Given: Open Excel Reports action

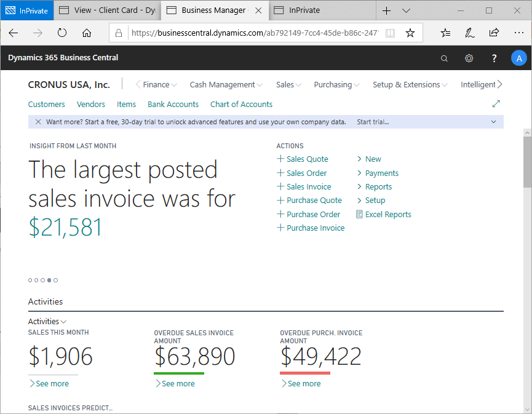Looking at the screenshot, I should pyautogui.click(x=383, y=215).
